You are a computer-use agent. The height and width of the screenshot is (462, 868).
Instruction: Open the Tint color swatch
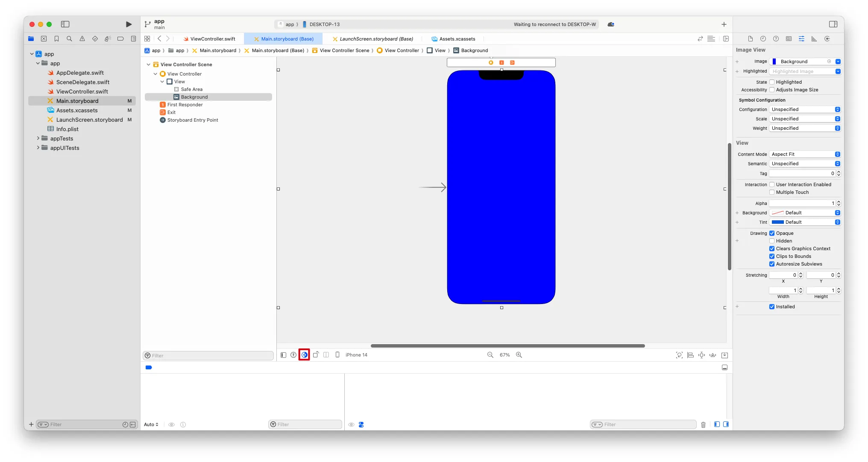777,222
